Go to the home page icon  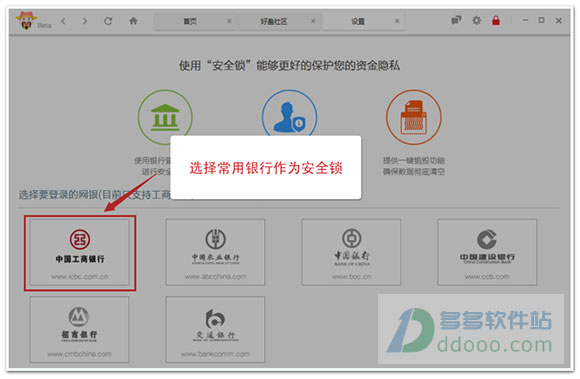tap(133, 21)
